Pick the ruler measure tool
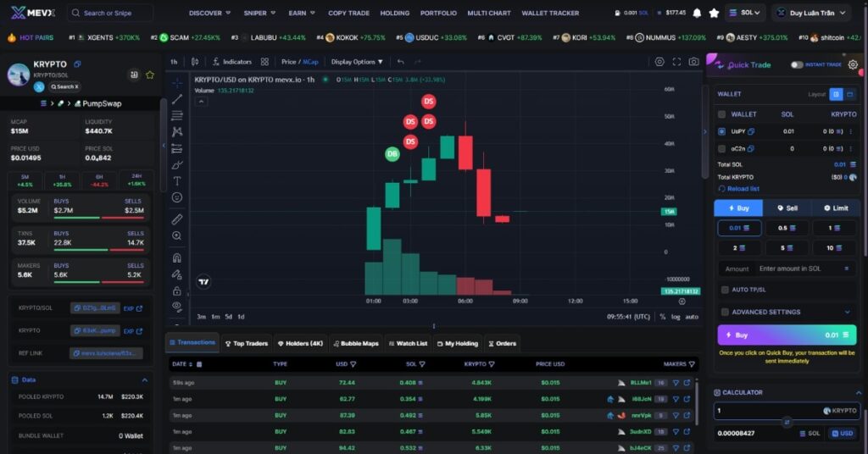 point(177,219)
